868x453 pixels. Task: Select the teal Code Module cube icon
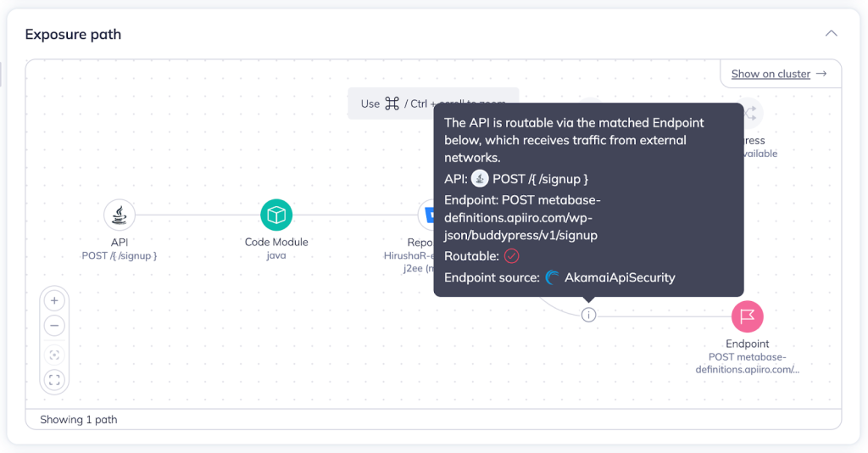(276, 215)
